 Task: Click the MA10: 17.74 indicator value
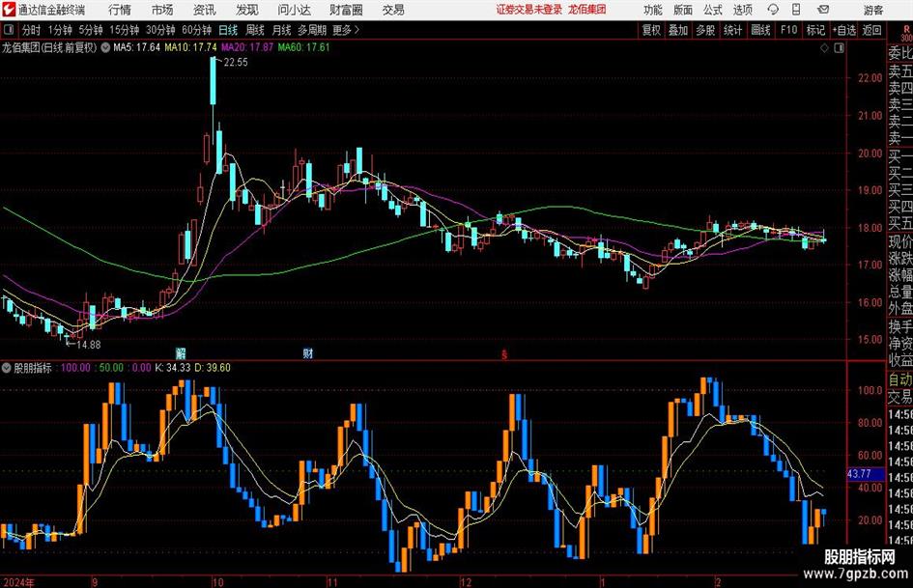click(191, 47)
